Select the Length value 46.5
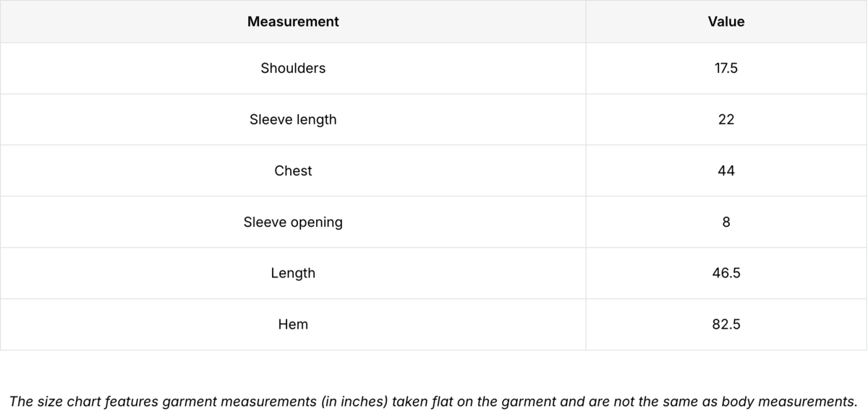 click(726, 273)
